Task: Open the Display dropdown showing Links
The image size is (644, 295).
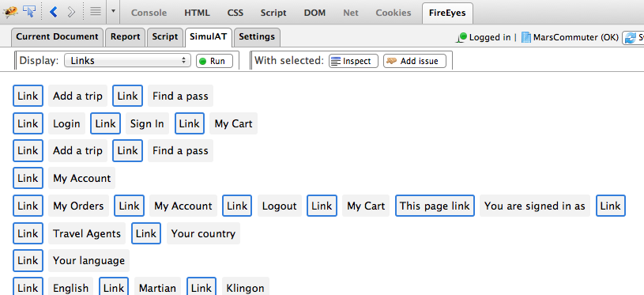Action: pos(128,61)
